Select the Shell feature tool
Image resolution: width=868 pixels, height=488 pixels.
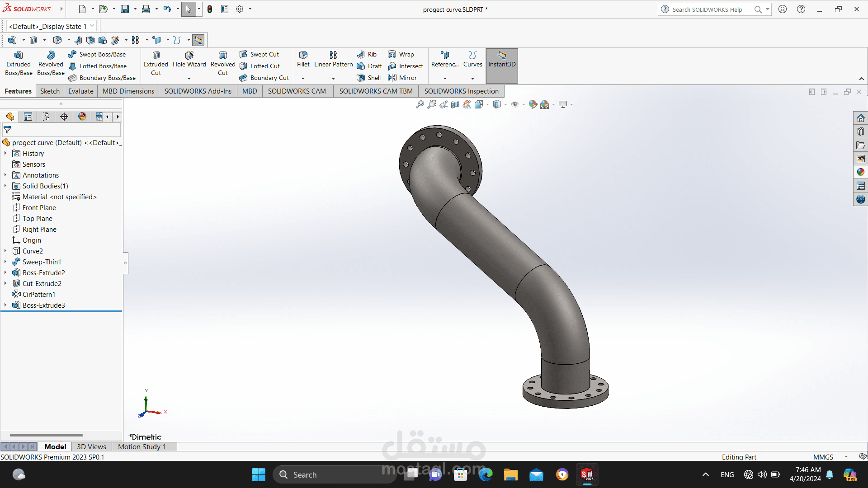point(369,78)
